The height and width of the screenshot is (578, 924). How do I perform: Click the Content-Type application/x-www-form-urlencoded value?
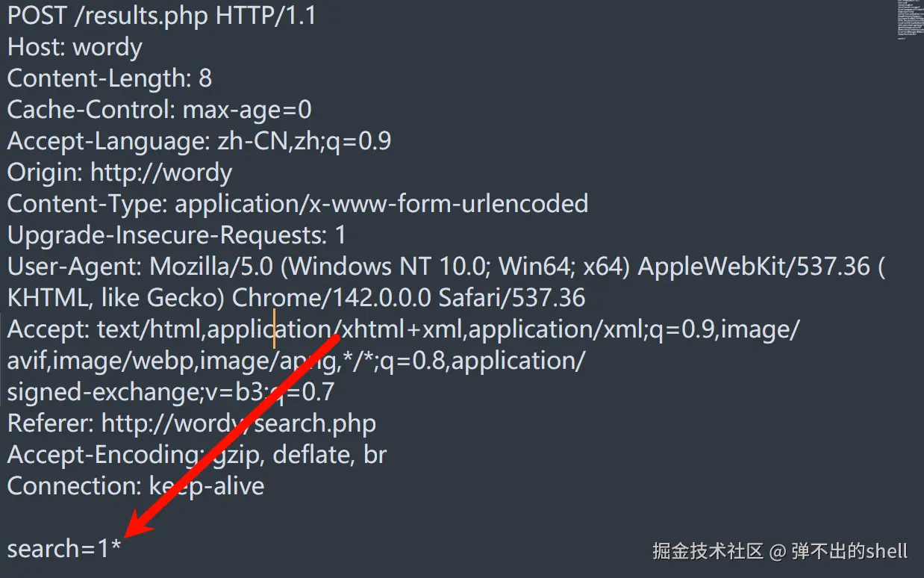[381, 204]
